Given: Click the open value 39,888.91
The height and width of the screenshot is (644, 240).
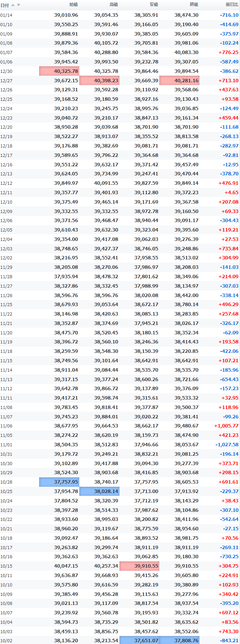Looking at the screenshot, I should pos(66,34).
